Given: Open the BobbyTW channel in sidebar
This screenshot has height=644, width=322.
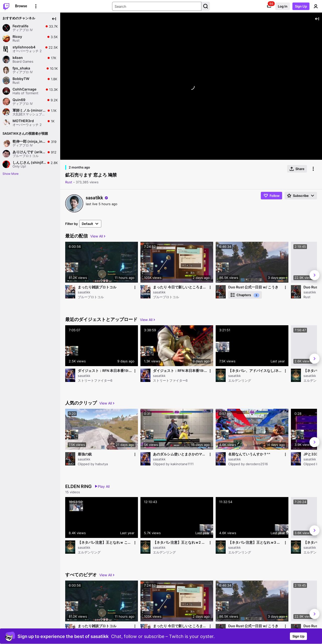Looking at the screenshot, I should click(30, 80).
